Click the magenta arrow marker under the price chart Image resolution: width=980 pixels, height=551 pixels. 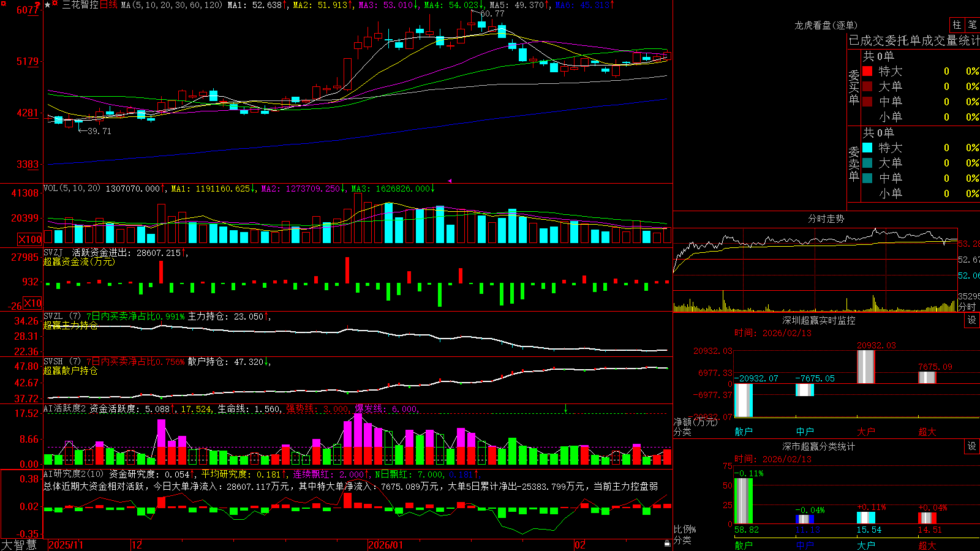450,181
